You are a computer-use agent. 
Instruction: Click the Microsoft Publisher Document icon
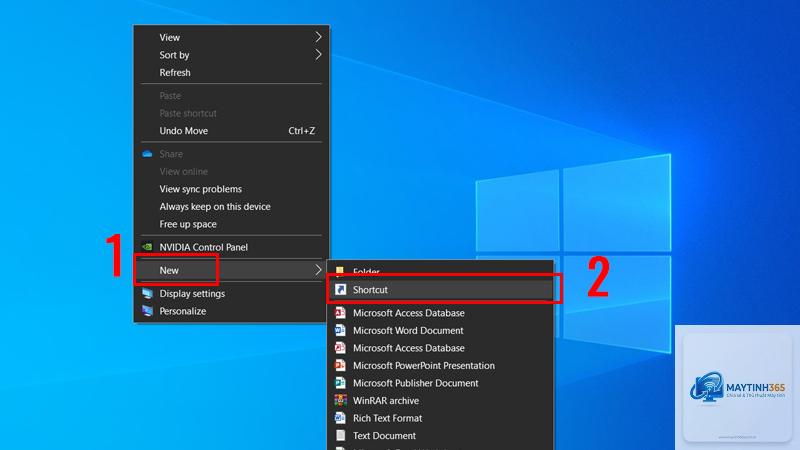point(340,383)
